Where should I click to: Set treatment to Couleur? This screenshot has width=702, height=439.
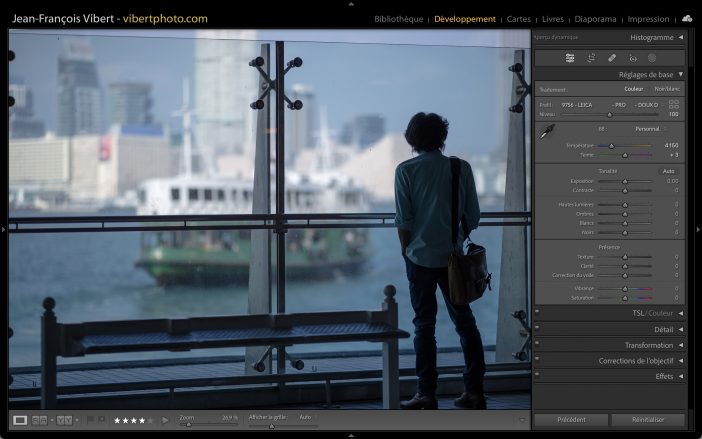point(634,89)
